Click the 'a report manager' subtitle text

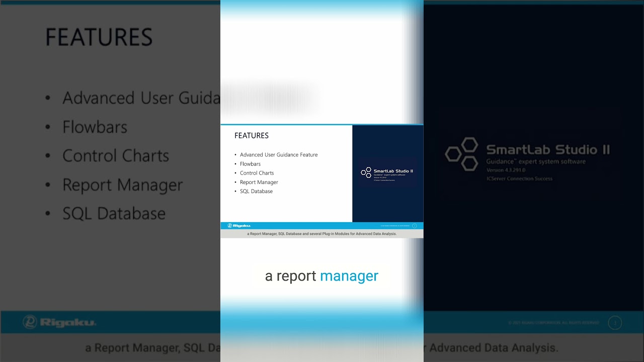(321, 276)
